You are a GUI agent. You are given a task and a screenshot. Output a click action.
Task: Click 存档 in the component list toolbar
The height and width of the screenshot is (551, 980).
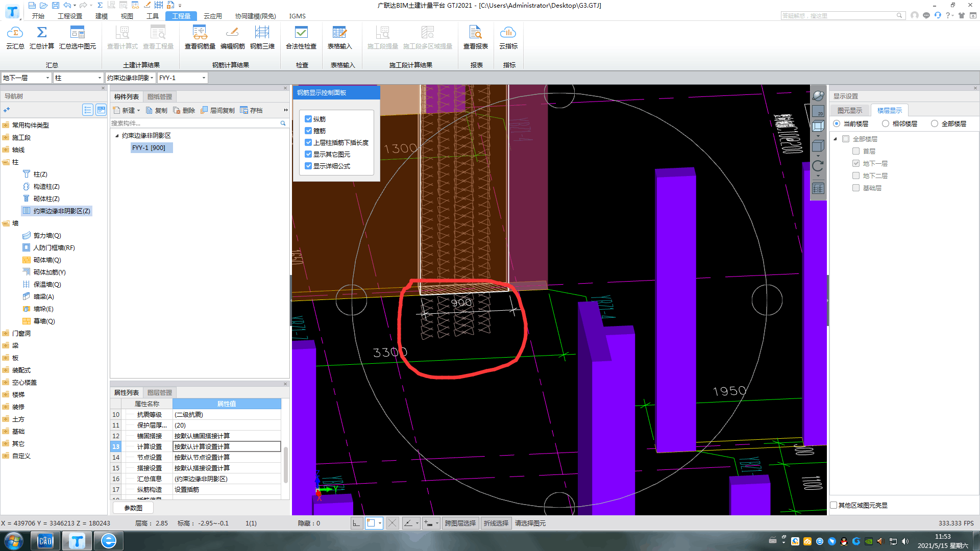(251, 110)
